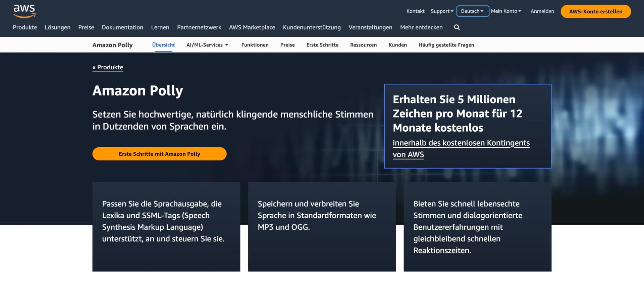Screen dimensions: 644x289
Task: Select the Übersicht tab
Action: pos(163,45)
